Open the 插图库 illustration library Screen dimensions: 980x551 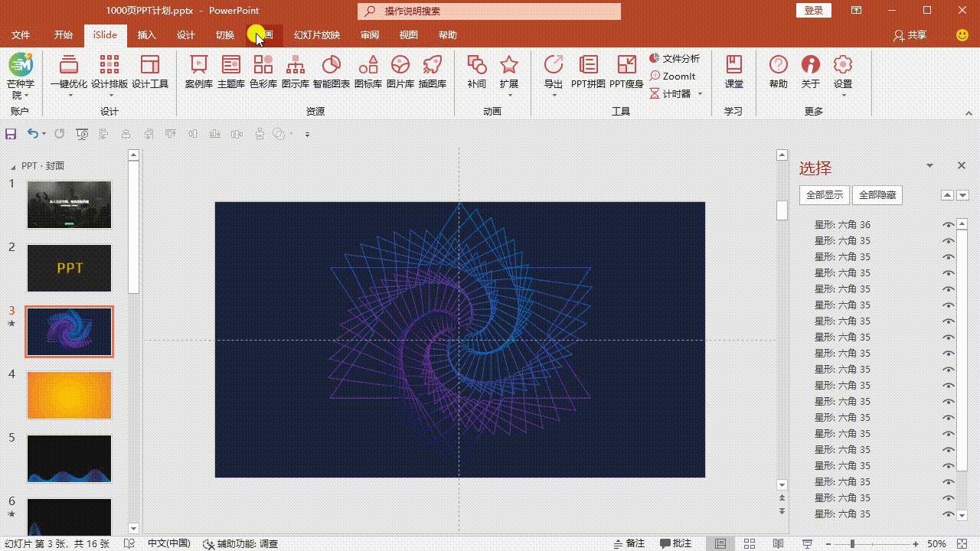coord(433,72)
